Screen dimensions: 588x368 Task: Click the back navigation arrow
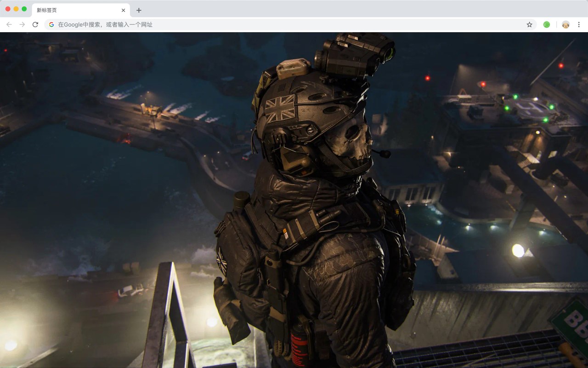pos(9,24)
